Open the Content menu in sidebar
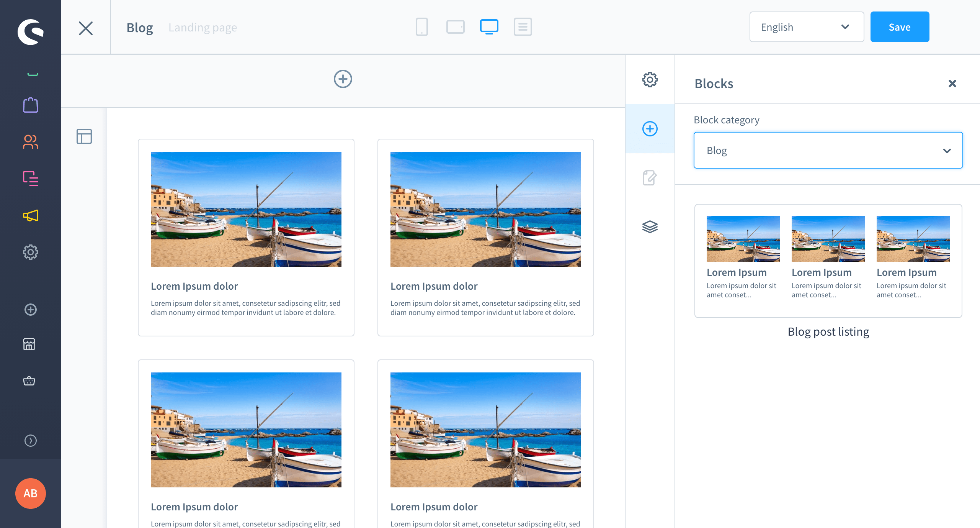This screenshot has height=528, width=980. (x=31, y=179)
